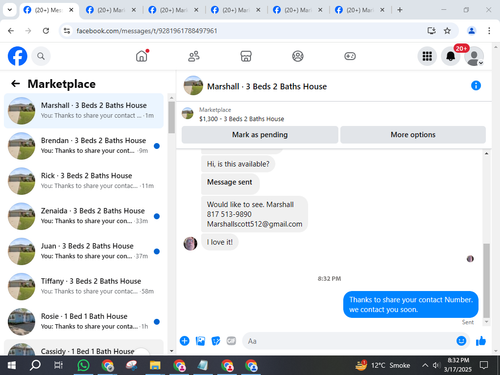The height and width of the screenshot is (375, 500).
Task: Open the Facebook menu grid icon
Action: point(427,56)
